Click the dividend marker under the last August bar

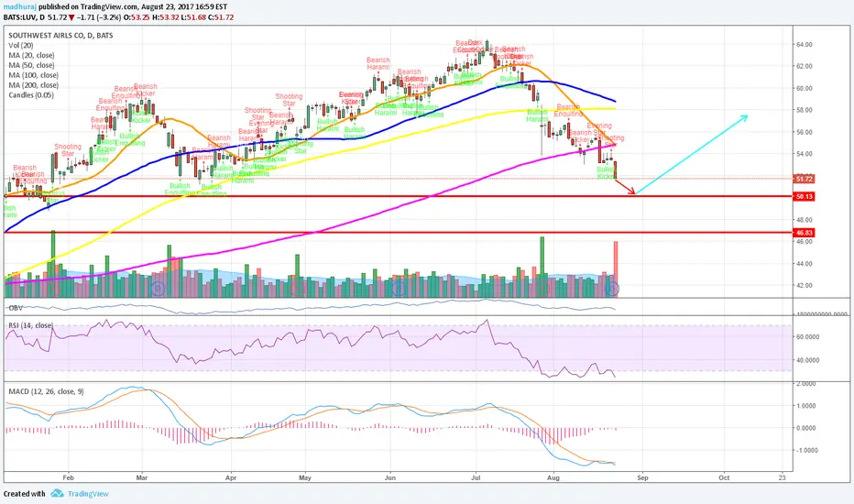coord(613,288)
